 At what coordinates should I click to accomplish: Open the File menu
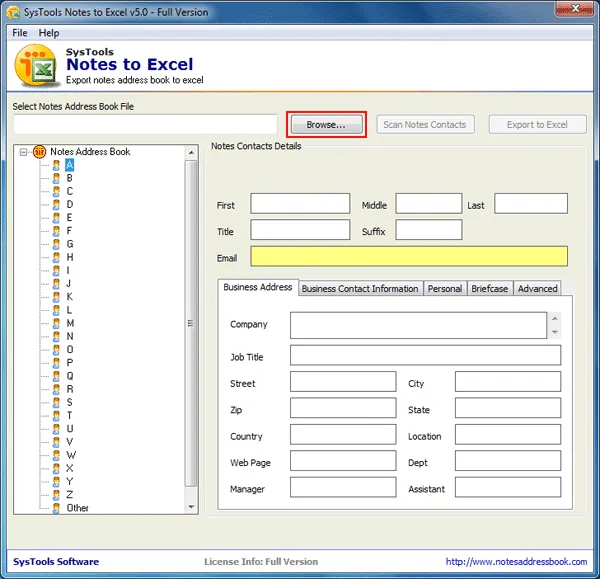[20, 33]
